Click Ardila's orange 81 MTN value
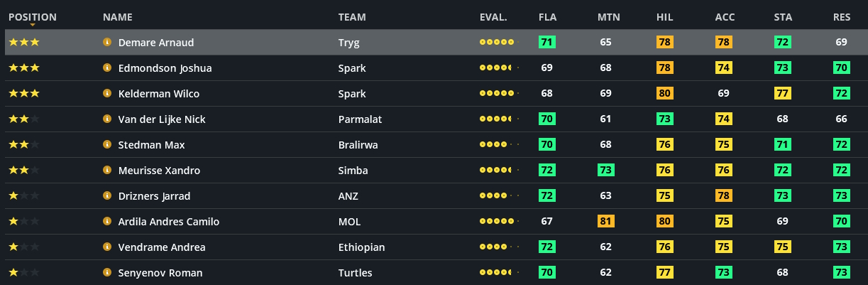The height and width of the screenshot is (285, 868). (605, 222)
